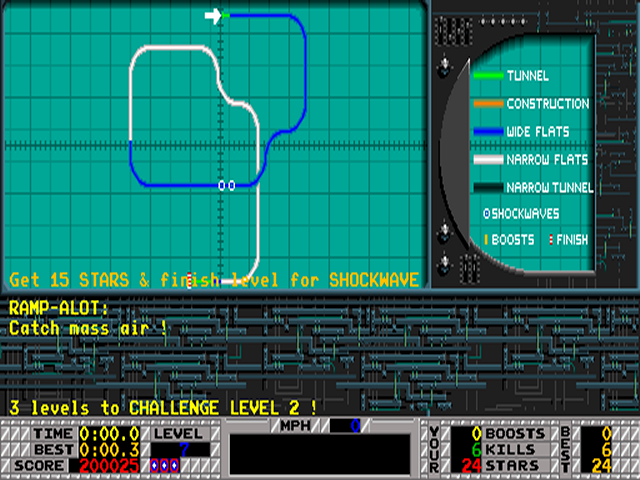Click the left shockwave marker on the track

(x=222, y=186)
